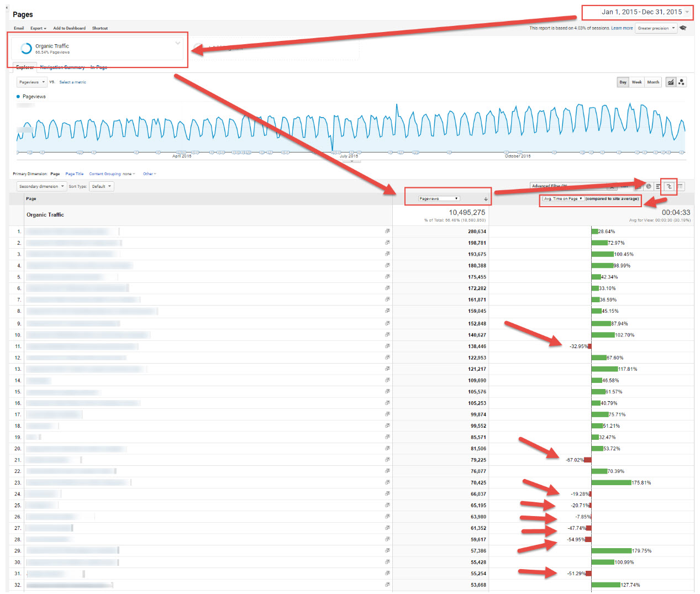The height and width of the screenshot is (594, 700).
Task: Set graph interval to Day
Action: click(623, 82)
